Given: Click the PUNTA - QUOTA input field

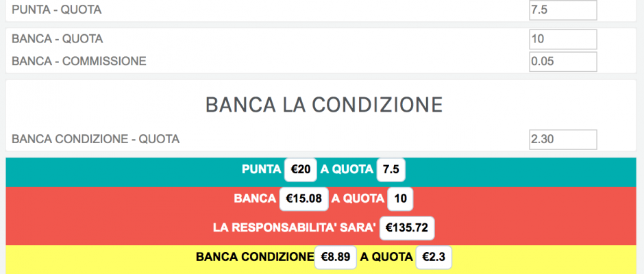Looking at the screenshot, I should click(x=562, y=10).
